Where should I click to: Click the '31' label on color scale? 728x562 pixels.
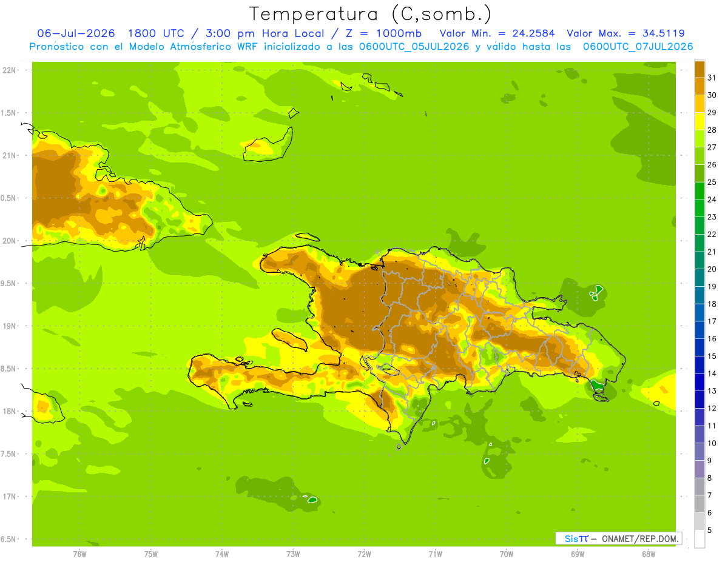click(712, 78)
